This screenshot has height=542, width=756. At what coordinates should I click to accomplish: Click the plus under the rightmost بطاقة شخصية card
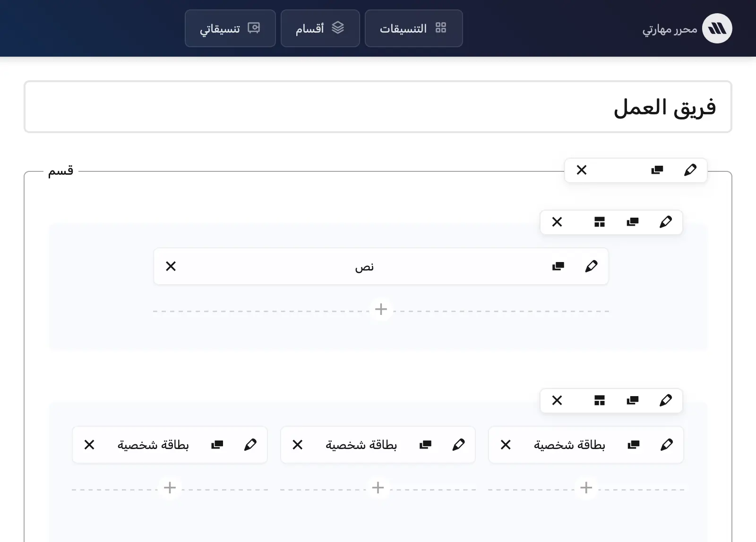[585, 488]
